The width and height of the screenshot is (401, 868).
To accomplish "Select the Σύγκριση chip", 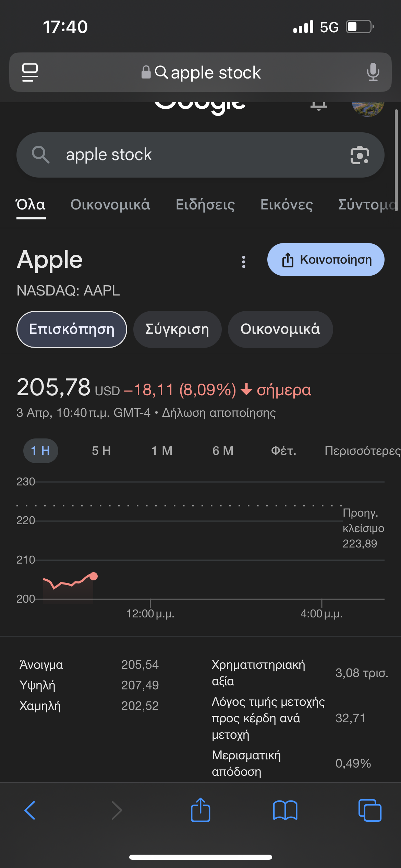I will 177,329.
